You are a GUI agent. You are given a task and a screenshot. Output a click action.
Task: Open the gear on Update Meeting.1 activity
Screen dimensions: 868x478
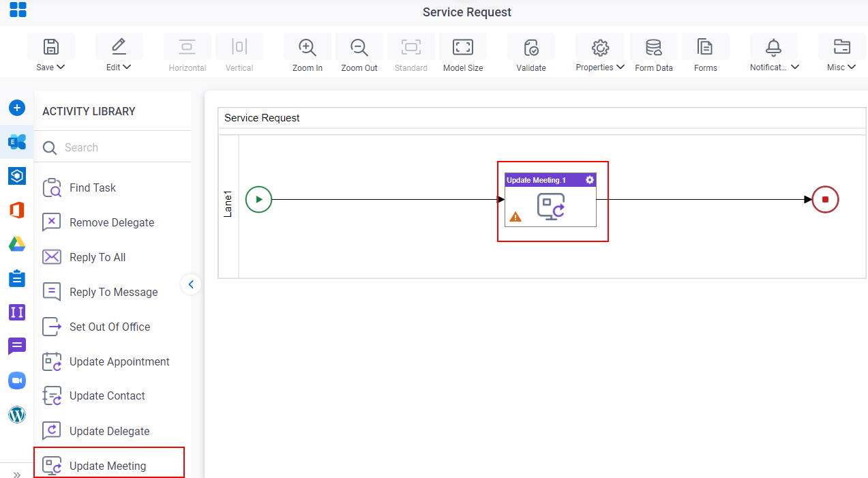(590, 180)
